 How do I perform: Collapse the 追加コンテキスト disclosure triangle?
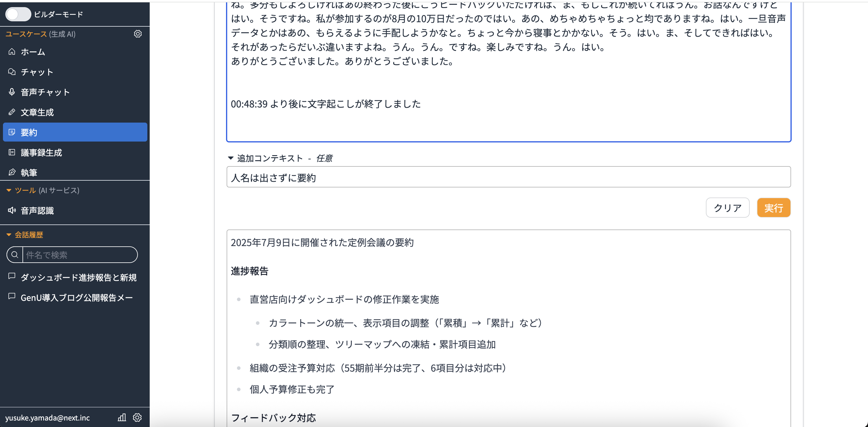[x=231, y=158]
